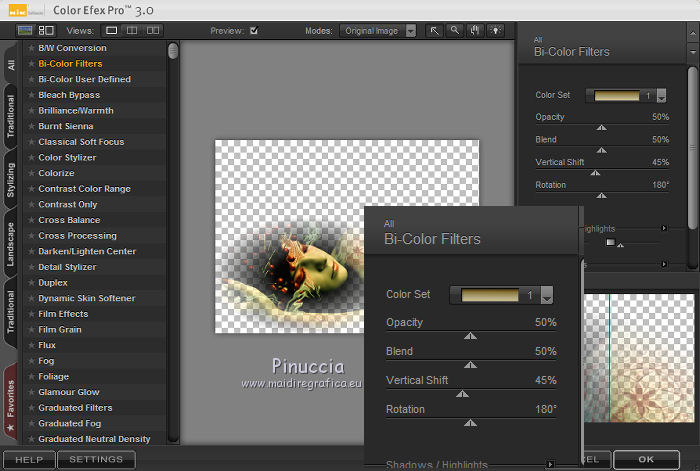Select the single image view

point(111,30)
